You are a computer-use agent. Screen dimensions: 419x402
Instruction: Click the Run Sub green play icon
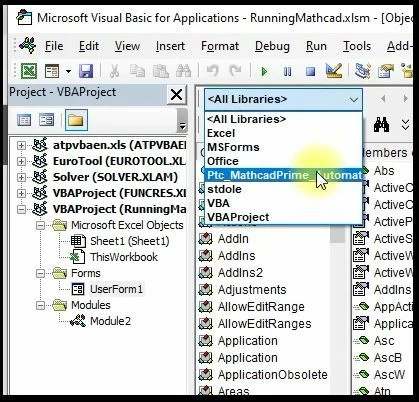(x=264, y=71)
